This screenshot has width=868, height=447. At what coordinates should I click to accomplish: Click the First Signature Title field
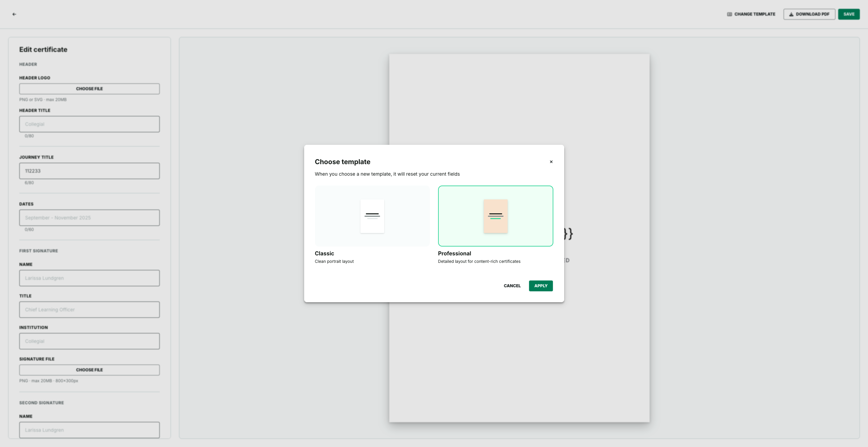(x=89, y=310)
